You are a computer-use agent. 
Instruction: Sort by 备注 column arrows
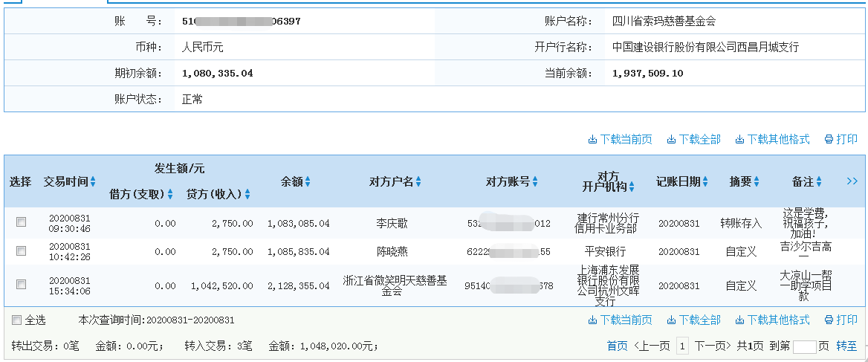(x=818, y=182)
